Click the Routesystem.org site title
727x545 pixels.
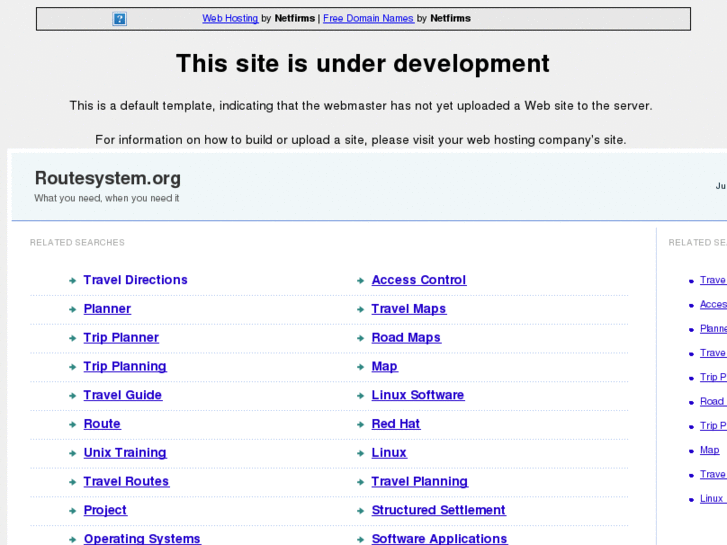click(x=108, y=178)
